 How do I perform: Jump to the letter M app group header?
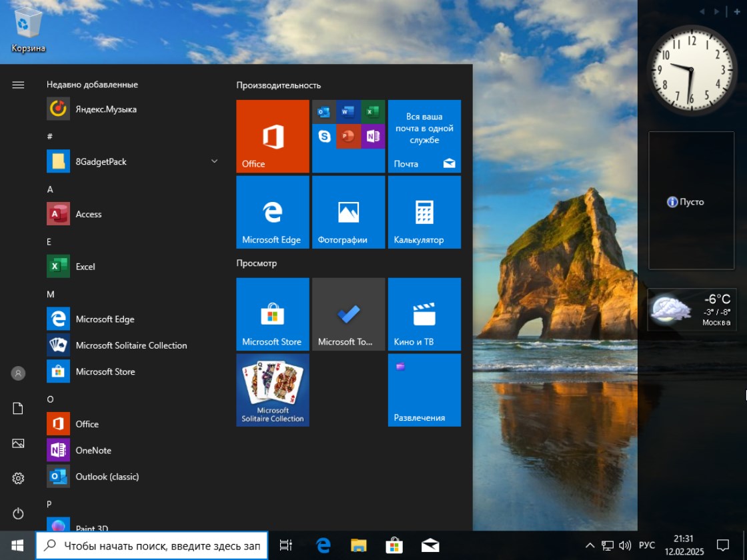[x=51, y=294]
